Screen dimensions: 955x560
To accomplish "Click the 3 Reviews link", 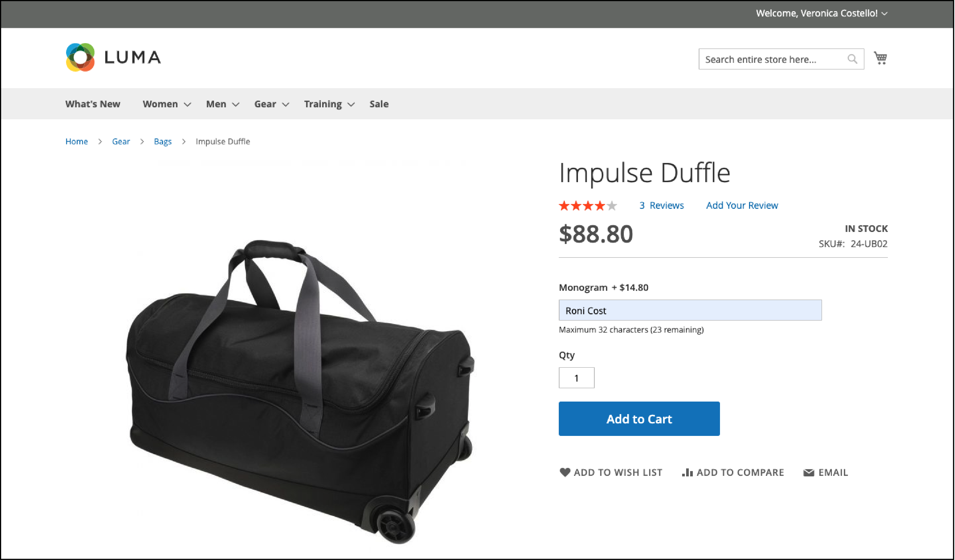I will click(x=661, y=205).
